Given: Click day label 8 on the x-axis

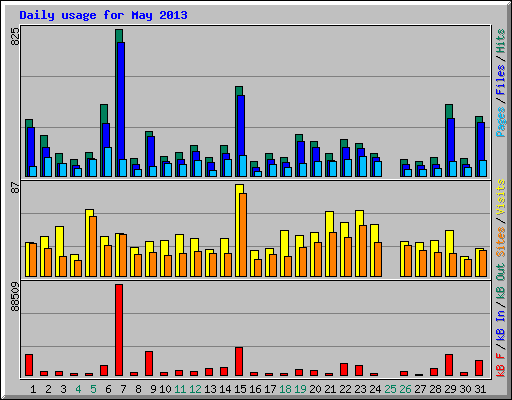Looking at the screenshot, I should [x=138, y=389].
